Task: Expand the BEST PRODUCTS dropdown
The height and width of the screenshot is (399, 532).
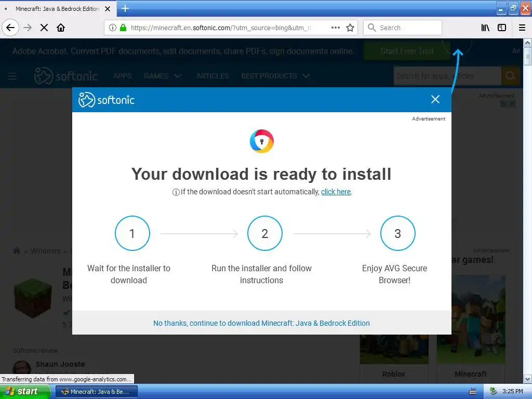Action: tap(275, 76)
